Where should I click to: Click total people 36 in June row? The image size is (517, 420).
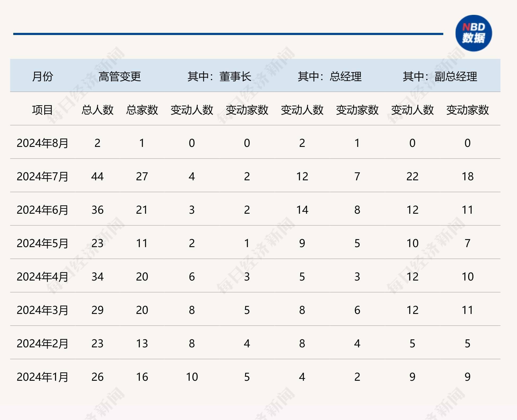tap(97, 210)
